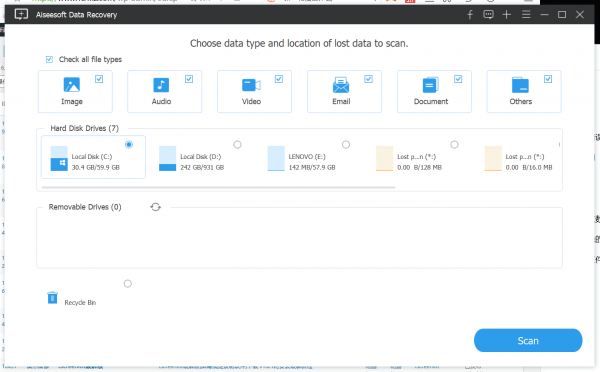The height and width of the screenshot is (372, 600).
Task: Select the Document file type icon
Action: click(x=430, y=85)
